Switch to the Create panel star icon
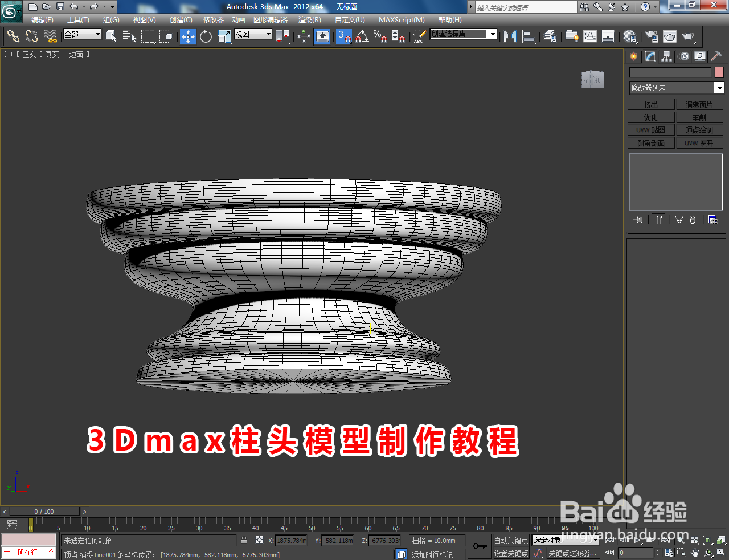 pyautogui.click(x=633, y=56)
